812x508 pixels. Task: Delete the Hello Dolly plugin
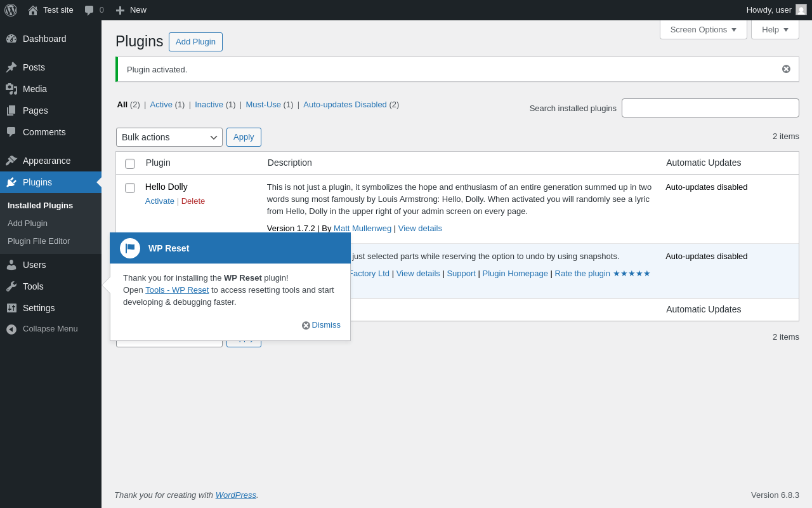[193, 201]
